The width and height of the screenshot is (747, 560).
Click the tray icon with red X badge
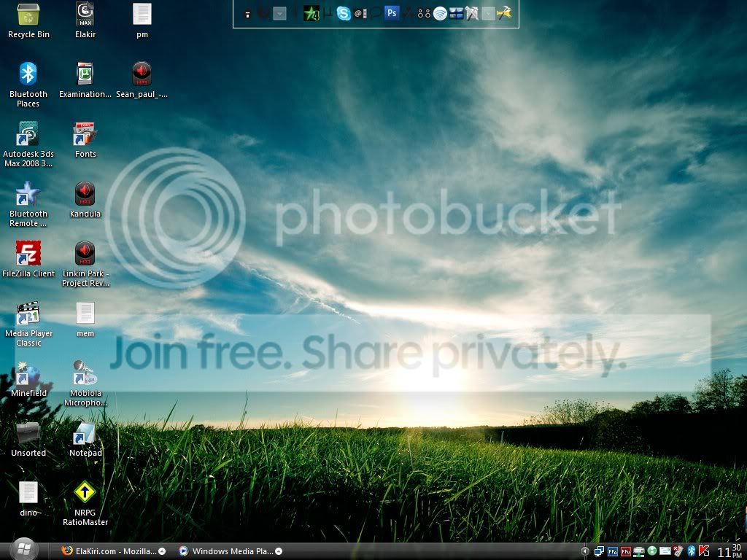click(x=678, y=551)
